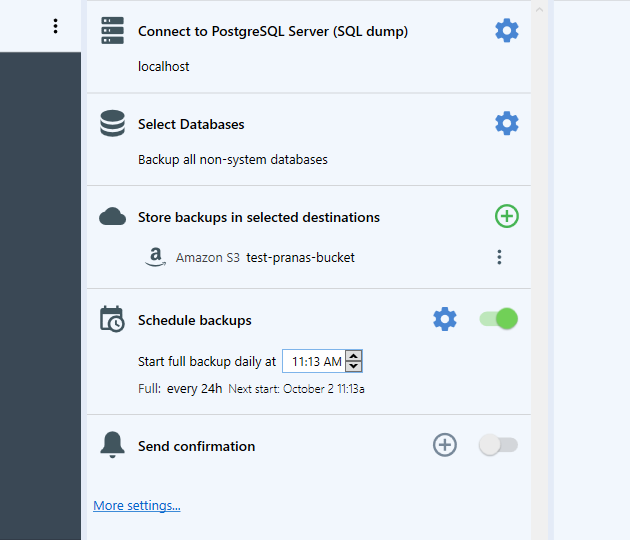Open Schedule backups settings gear

pos(445,319)
